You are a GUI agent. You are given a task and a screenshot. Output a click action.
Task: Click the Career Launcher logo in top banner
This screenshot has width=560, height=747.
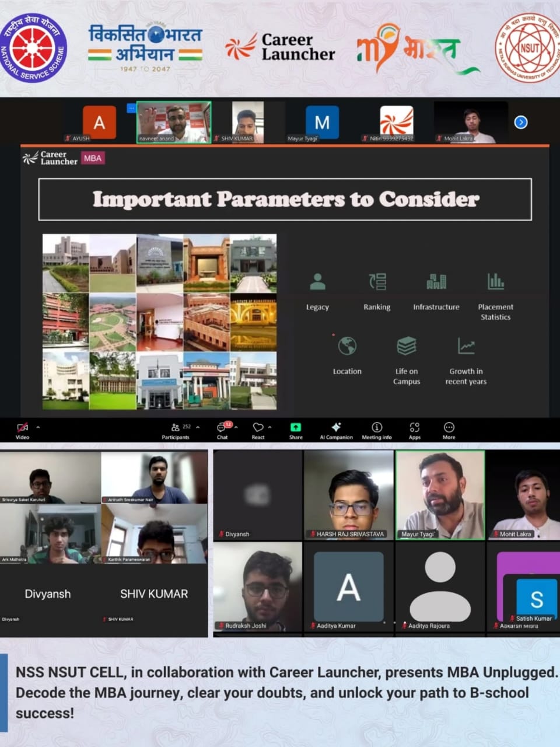[x=281, y=47]
